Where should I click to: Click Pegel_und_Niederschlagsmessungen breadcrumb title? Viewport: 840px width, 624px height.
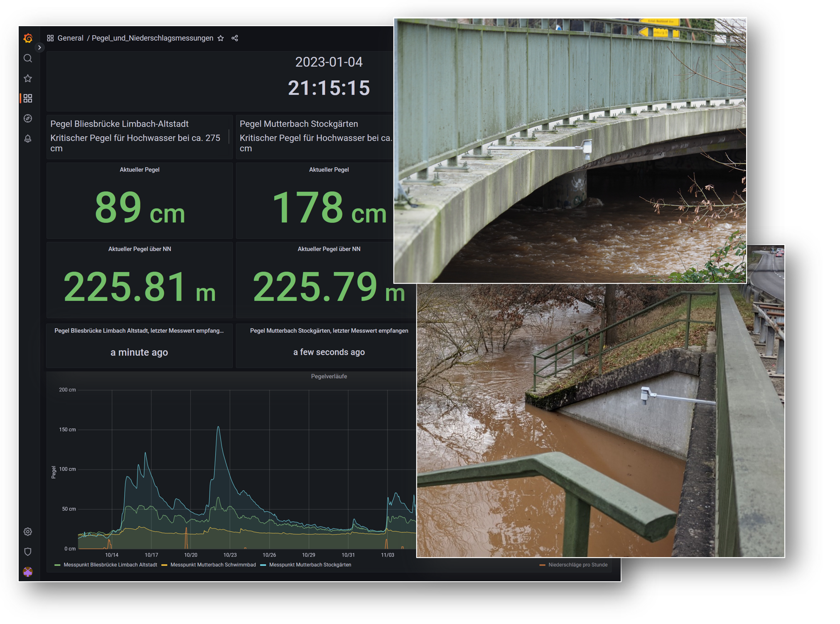coord(152,38)
